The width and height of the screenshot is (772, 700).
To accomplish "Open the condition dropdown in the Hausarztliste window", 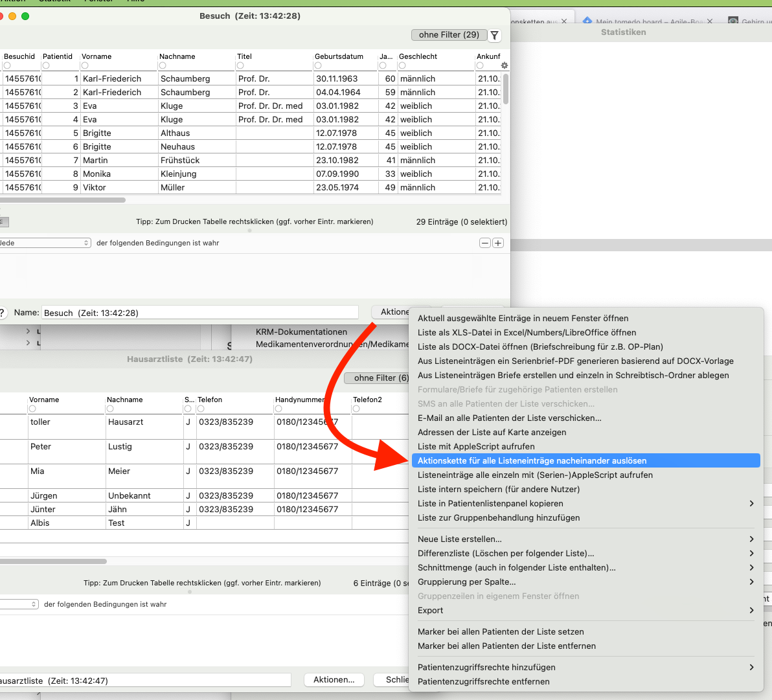I will 19,604.
